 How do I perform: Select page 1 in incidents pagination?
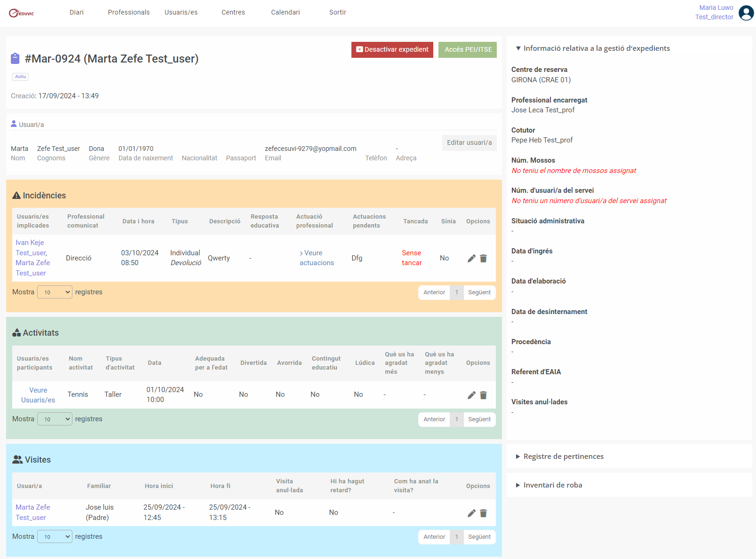(456, 292)
